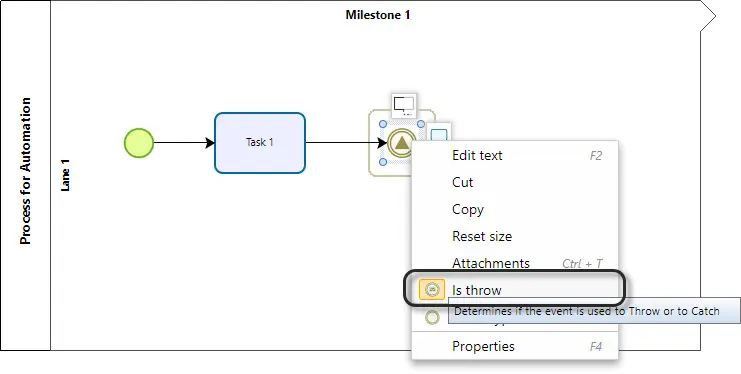741x374 pixels.
Task: Open Properties from the context menu
Action: click(515, 346)
